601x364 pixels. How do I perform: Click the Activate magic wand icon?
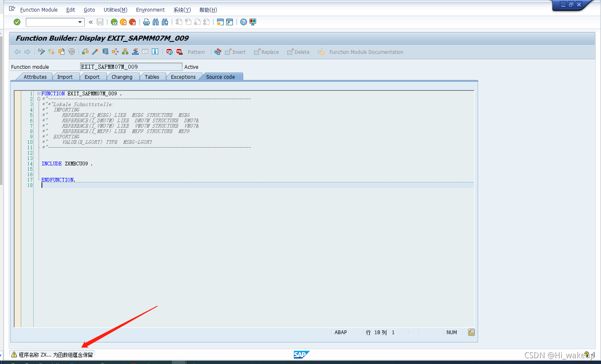pos(95,52)
